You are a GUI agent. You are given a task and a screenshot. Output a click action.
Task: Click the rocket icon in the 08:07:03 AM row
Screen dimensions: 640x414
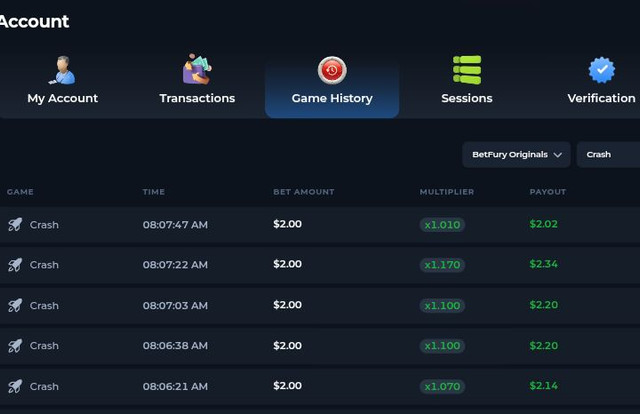point(15,305)
